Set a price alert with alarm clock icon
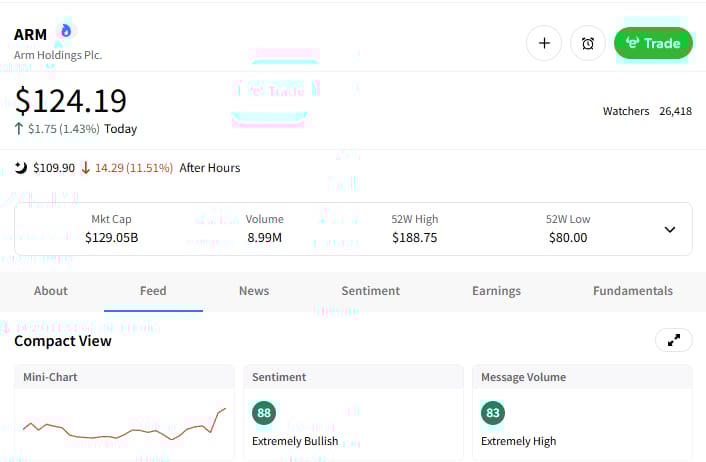This screenshot has height=462, width=706. click(x=588, y=43)
